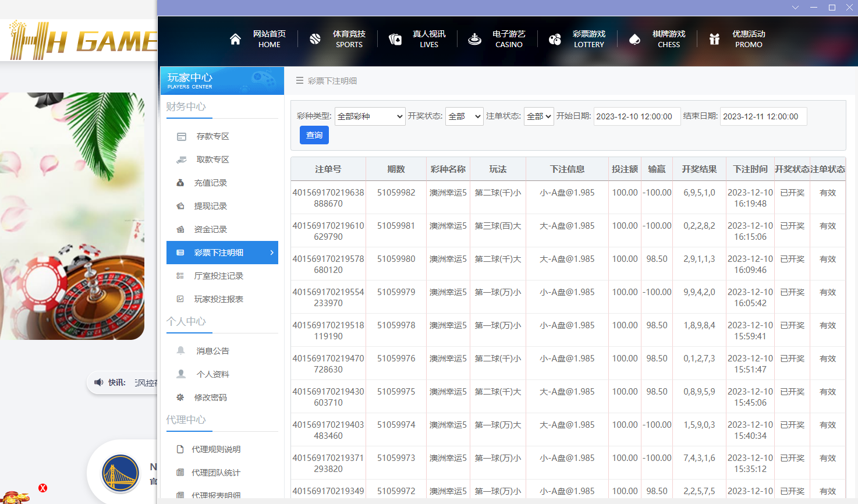Click the 消息公告 bell icon

tap(181, 350)
